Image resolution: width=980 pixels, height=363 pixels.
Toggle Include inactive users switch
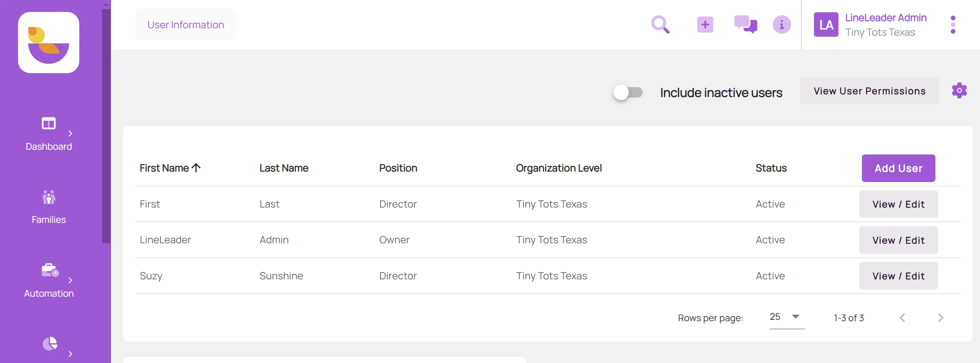point(628,93)
